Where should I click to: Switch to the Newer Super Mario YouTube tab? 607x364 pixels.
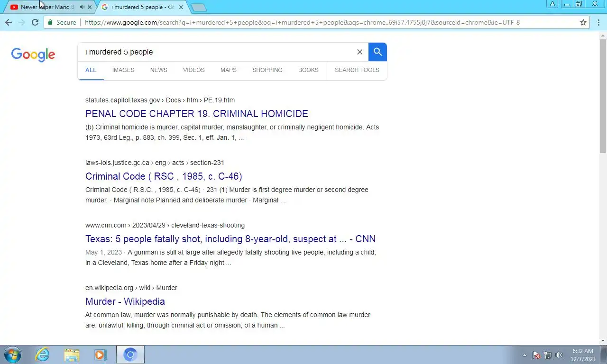[x=47, y=7]
